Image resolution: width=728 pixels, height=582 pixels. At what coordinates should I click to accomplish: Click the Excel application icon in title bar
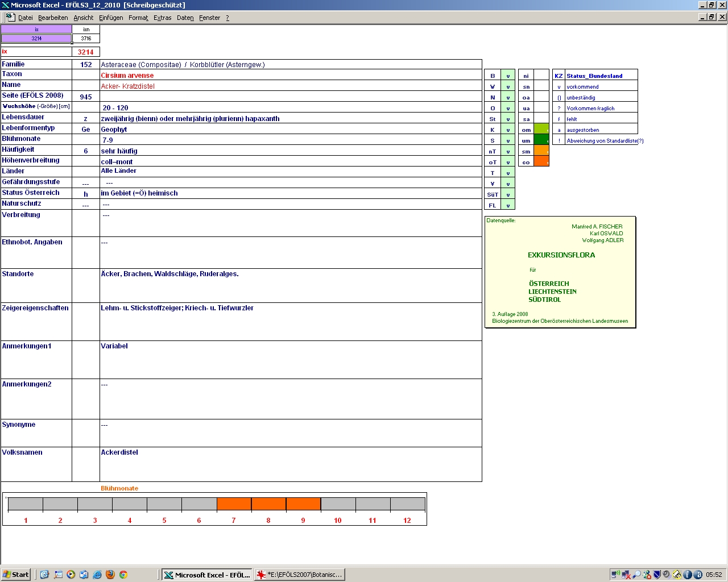point(5,5)
